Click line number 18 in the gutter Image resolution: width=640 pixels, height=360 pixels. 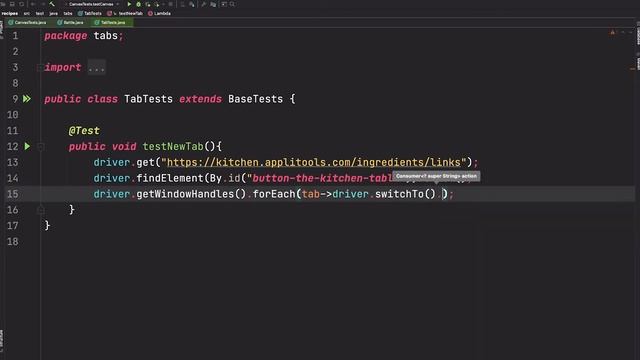pyautogui.click(x=13, y=241)
